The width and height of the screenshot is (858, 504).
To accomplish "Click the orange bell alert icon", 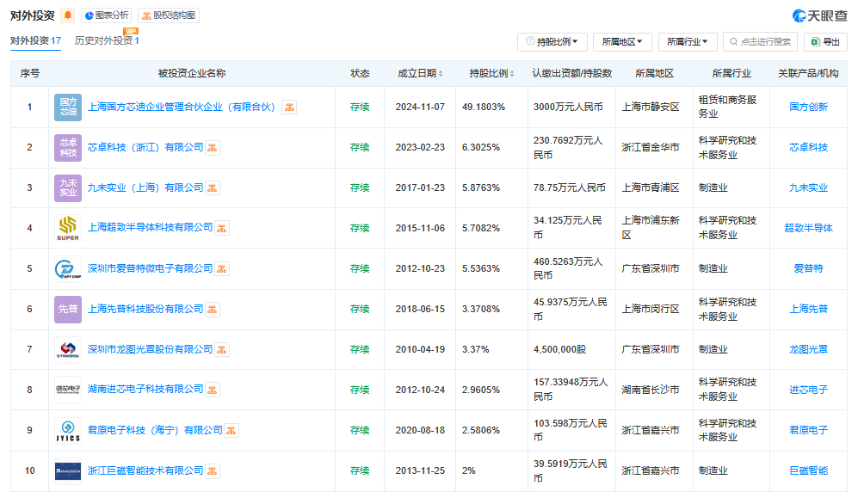I will pos(68,15).
